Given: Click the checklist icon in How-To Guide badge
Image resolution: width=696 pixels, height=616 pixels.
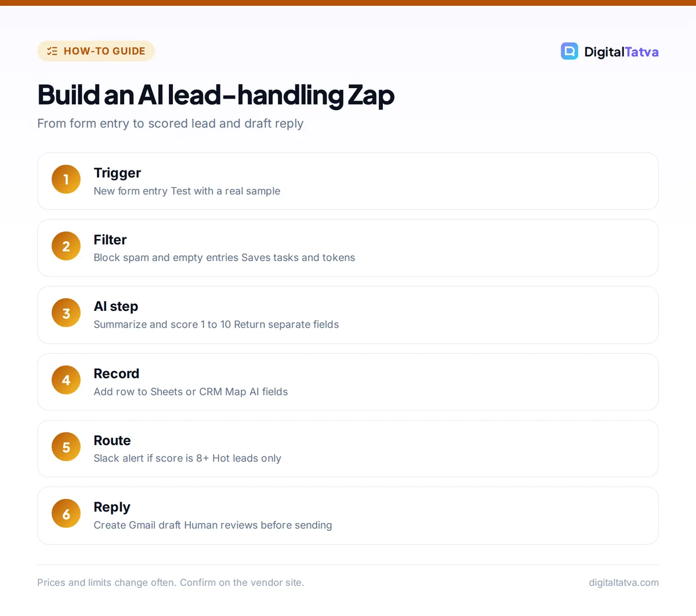Looking at the screenshot, I should tap(52, 51).
